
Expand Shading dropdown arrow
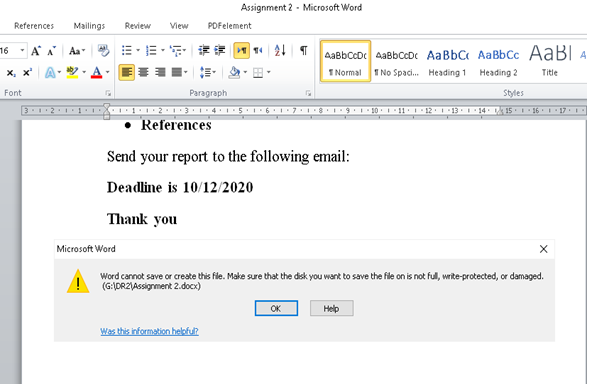point(245,72)
